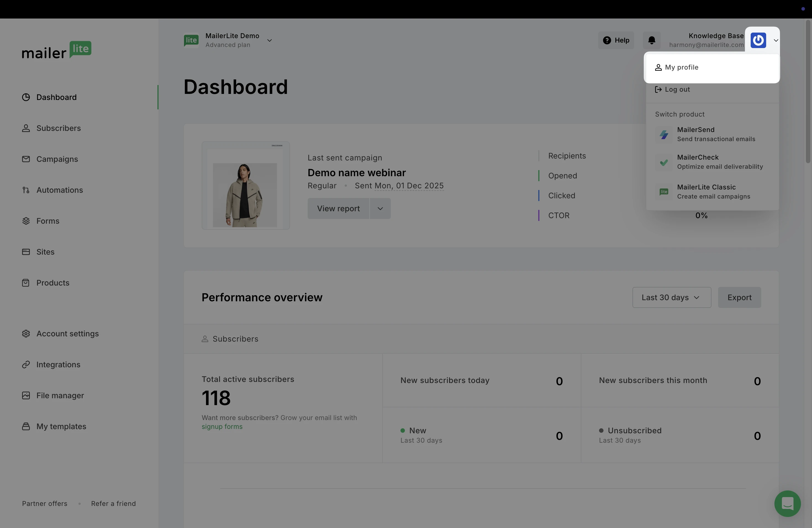Follow the signup forms link

tap(222, 426)
